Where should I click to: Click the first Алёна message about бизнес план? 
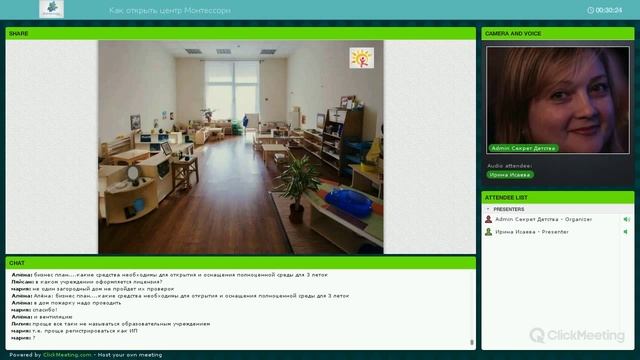coord(169,275)
